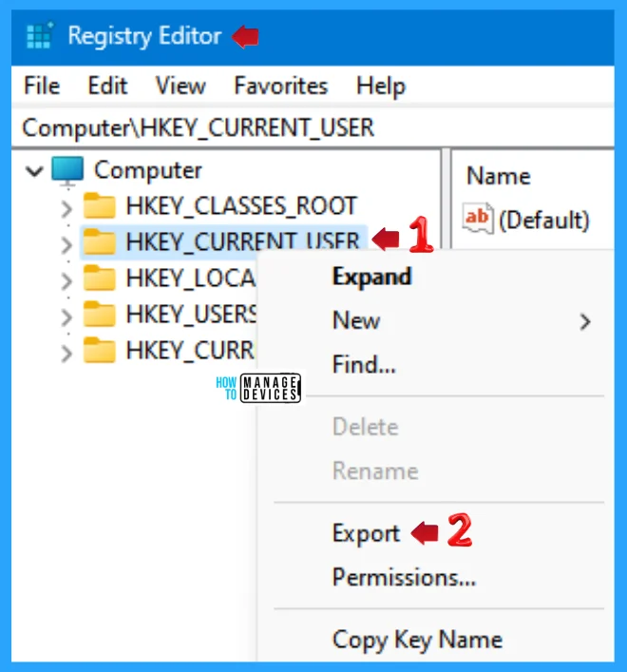
Task: Open the Favorites menu
Action: click(x=280, y=86)
